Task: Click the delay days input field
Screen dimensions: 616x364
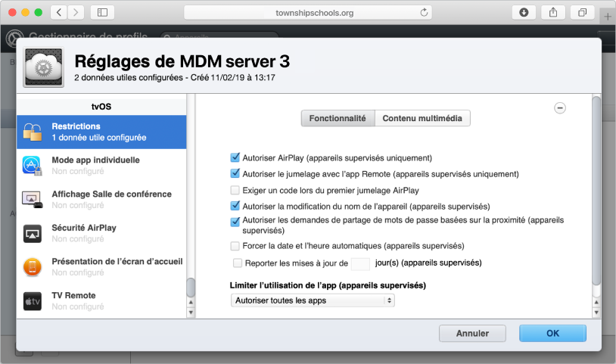Action: pyautogui.click(x=360, y=263)
